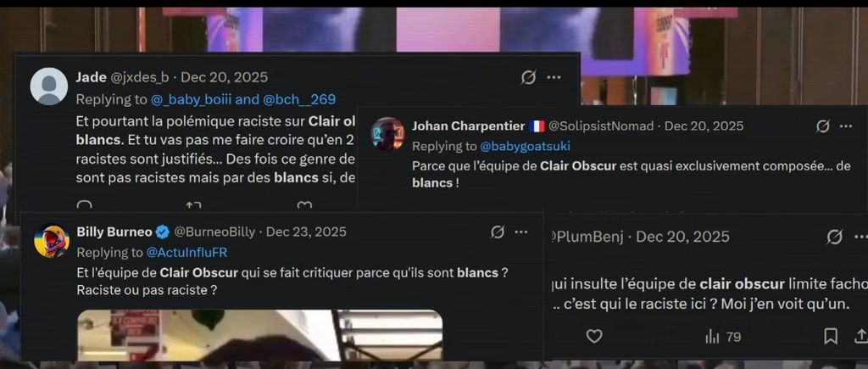The image size is (868, 369).
Task: Click Grok icon on Jade's tweet
Action: pyautogui.click(x=528, y=77)
